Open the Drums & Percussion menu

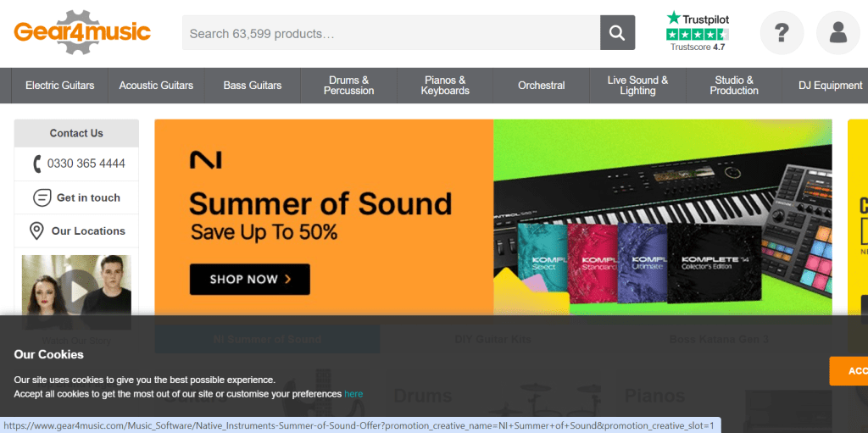(x=348, y=86)
